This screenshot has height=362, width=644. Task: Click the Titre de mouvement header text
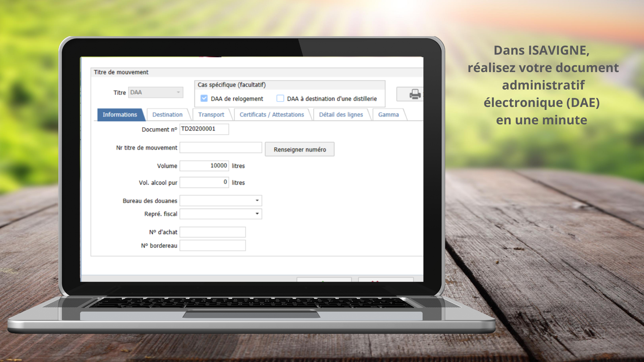point(121,72)
